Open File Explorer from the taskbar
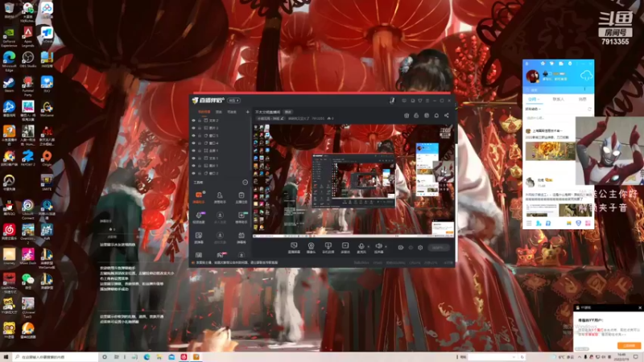 (x=159, y=357)
